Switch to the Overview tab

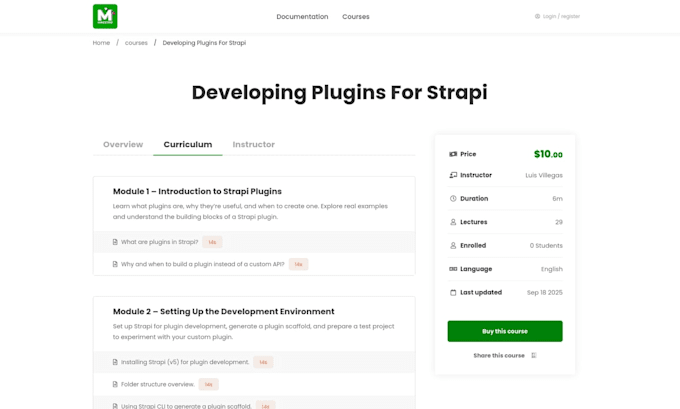coord(123,144)
